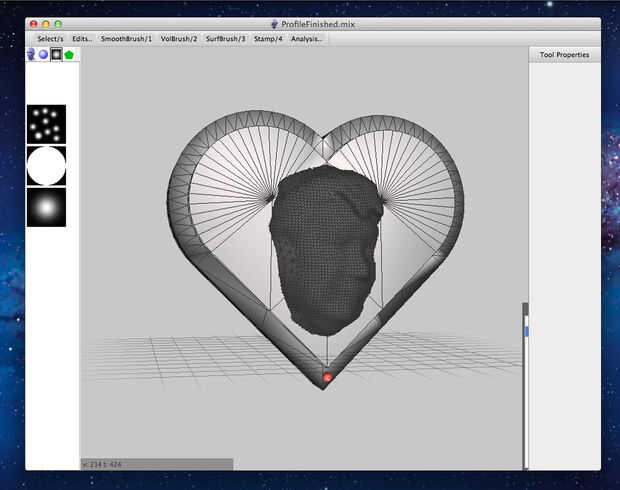Click the red marker at the heart's tip

[327, 378]
